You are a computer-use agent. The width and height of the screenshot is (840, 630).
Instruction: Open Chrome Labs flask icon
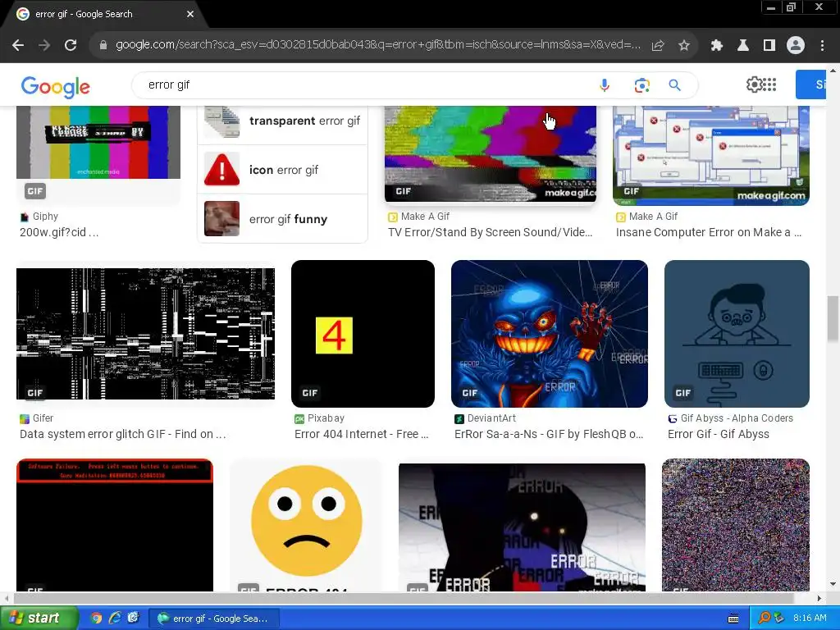pyautogui.click(x=743, y=46)
